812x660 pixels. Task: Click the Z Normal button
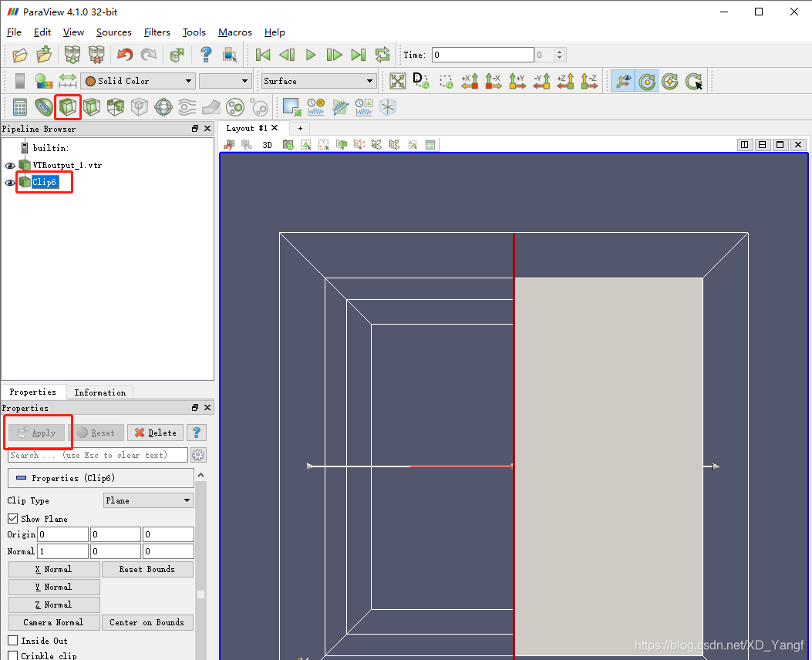click(54, 604)
